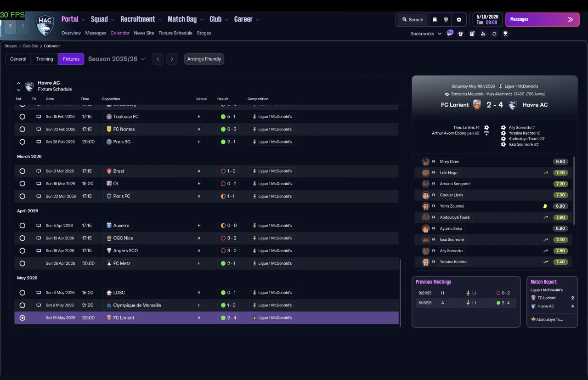Click the star icon in Match Report
Viewport: 588px width, 380px height.
pyautogui.click(x=533, y=319)
